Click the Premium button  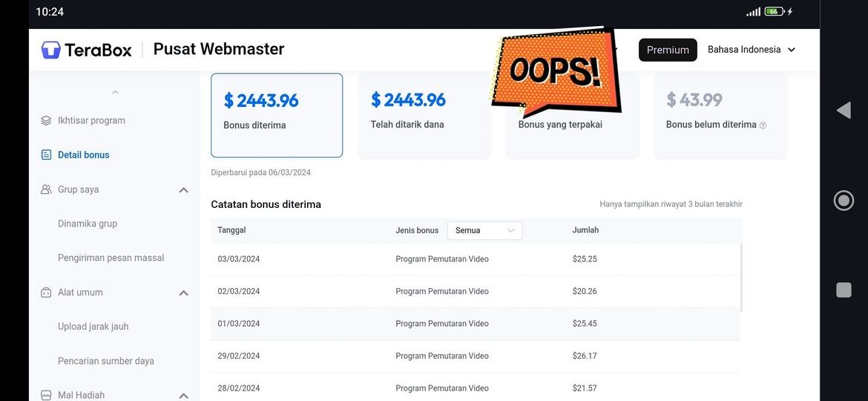668,50
